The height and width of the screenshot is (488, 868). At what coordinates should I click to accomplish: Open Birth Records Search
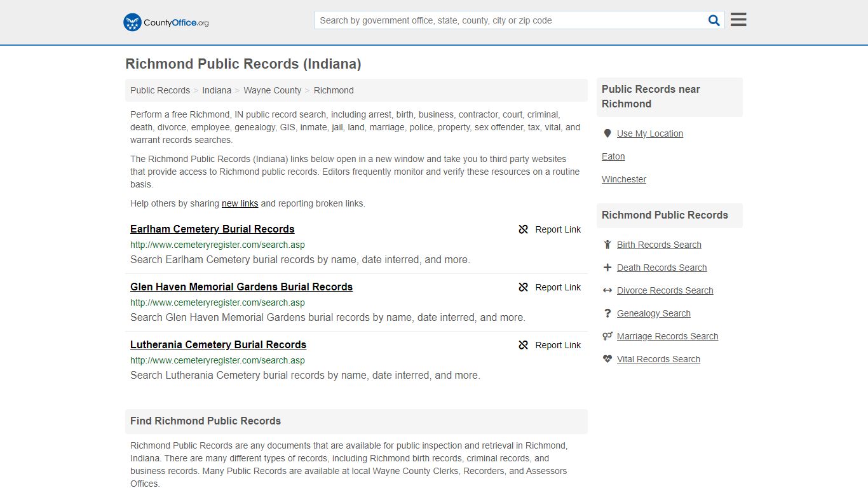click(x=659, y=245)
